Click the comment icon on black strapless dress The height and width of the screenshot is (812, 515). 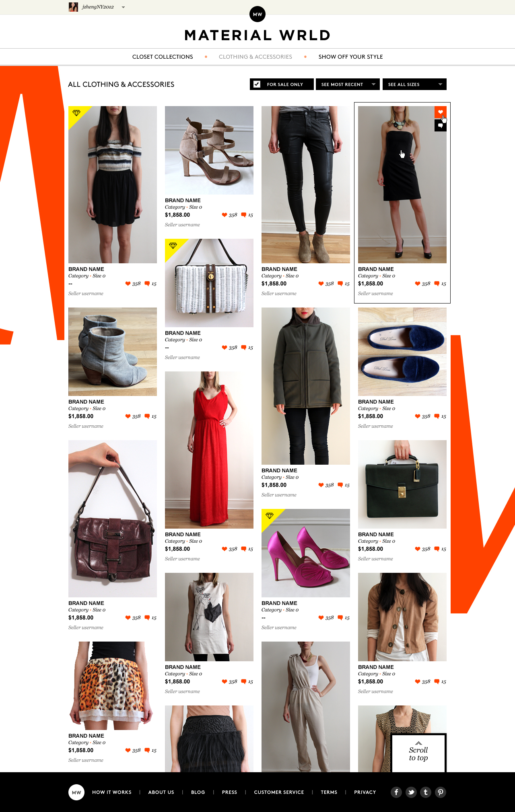pyautogui.click(x=441, y=126)
